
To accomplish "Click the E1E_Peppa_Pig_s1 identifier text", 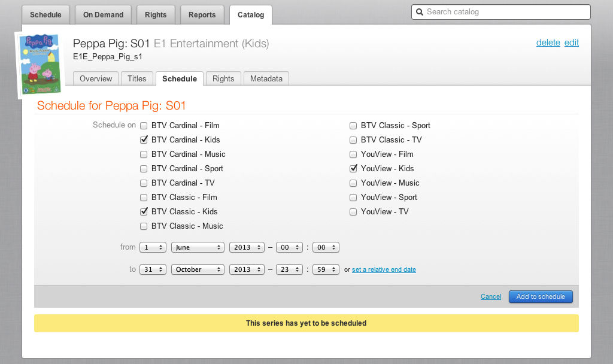I will tap(108, 57).
